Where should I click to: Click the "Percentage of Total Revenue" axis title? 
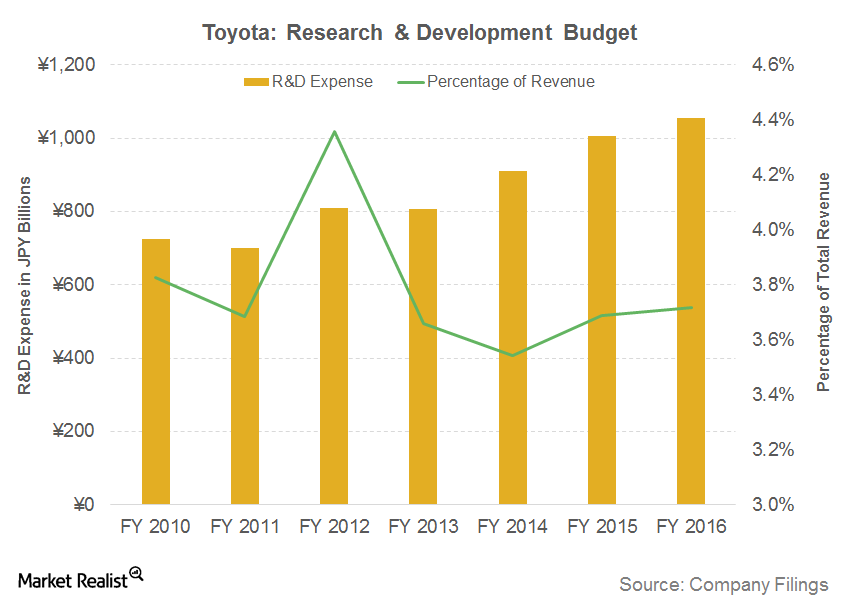(823, 281)
